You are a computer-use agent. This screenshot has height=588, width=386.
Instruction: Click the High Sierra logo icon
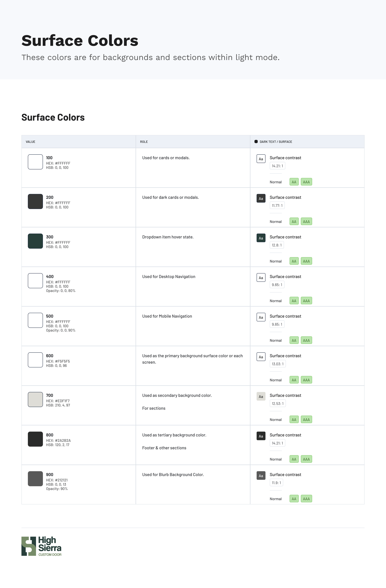pos(29,546)
